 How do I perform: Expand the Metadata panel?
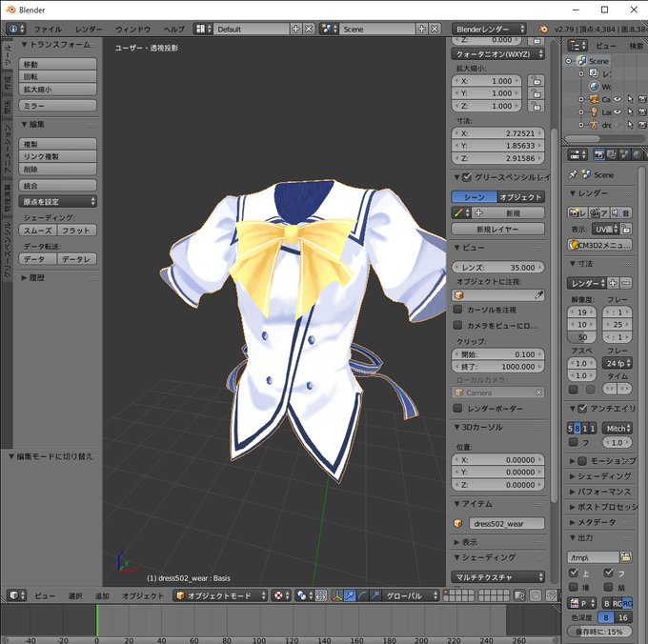593,522
